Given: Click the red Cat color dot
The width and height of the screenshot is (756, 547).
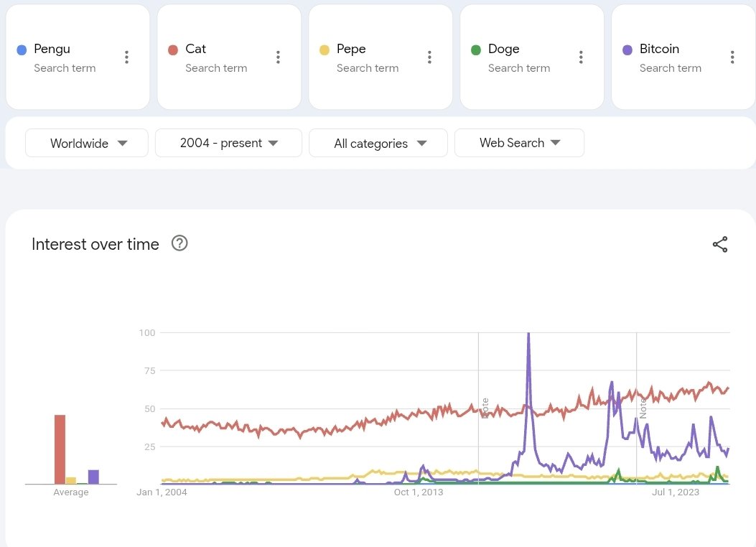Looking at the screenshot, I should (x=173, y=50).
